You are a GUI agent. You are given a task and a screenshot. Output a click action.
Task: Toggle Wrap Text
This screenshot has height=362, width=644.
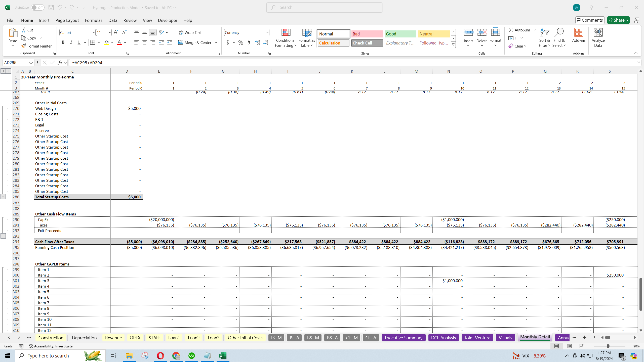tap(190, 32)
